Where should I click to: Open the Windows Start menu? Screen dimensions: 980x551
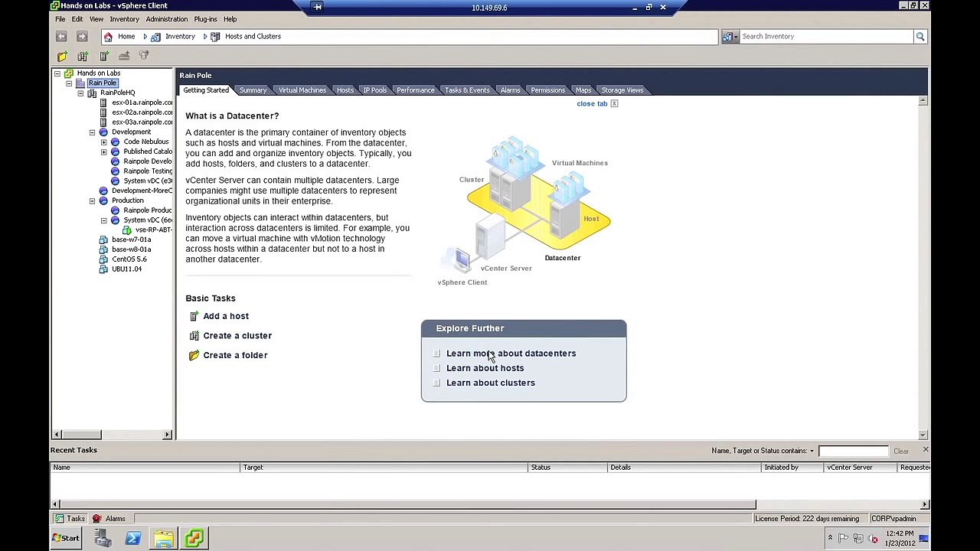tap(66, 538)
